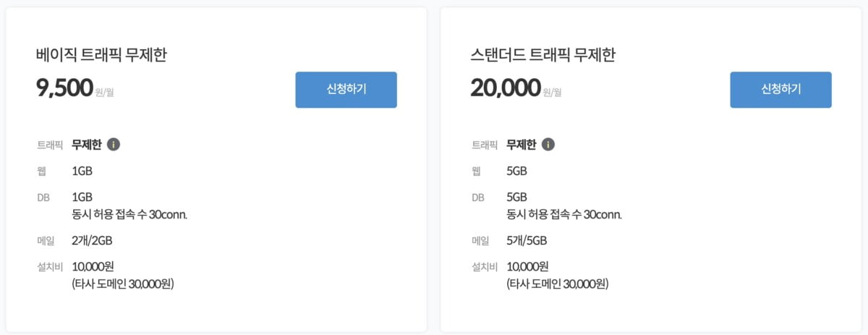Viewport: 868px width, 335px height.
Task: Click the 웹 label in the Basic plan
Action: (41, 171)
